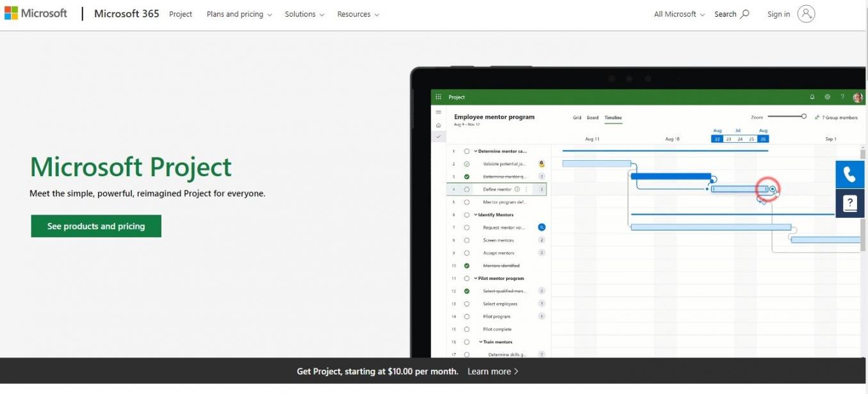The width and height of the screenshot is (868, 394).
Task: Toggle Request mentor vol task circle
Action: (x=467, y=227)
